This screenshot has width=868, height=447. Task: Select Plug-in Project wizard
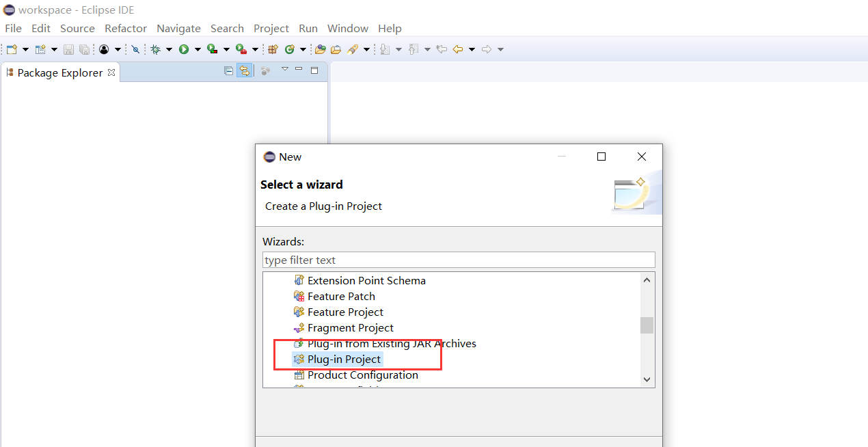click(344, 359)
